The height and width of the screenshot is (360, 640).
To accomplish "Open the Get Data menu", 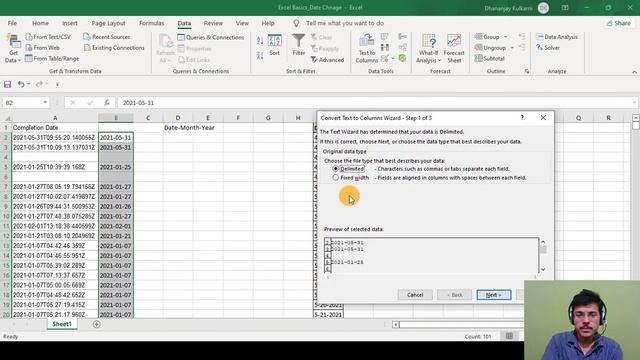I will pyautogui.click(x=13, y=49).
